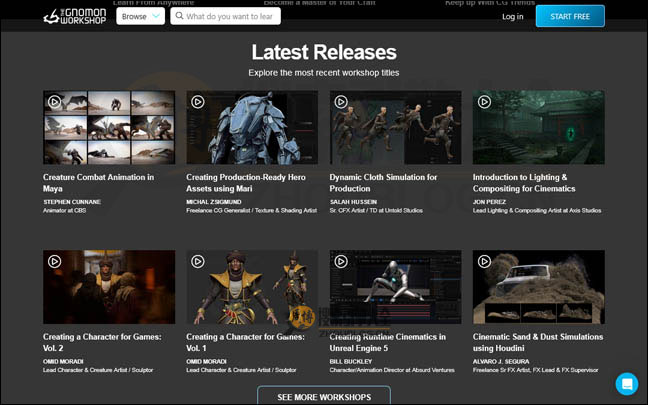This screenshot has height=405, width=648.
Task: Select title 'Creating Production-Ready Hero Assets using Mari'
Action: coord(246,183)
